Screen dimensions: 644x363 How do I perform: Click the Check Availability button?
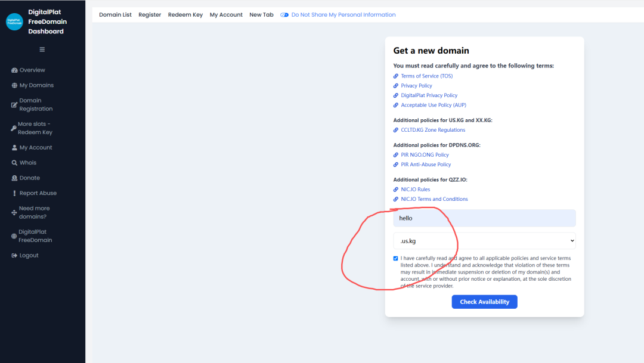click(x=484, y=302)
